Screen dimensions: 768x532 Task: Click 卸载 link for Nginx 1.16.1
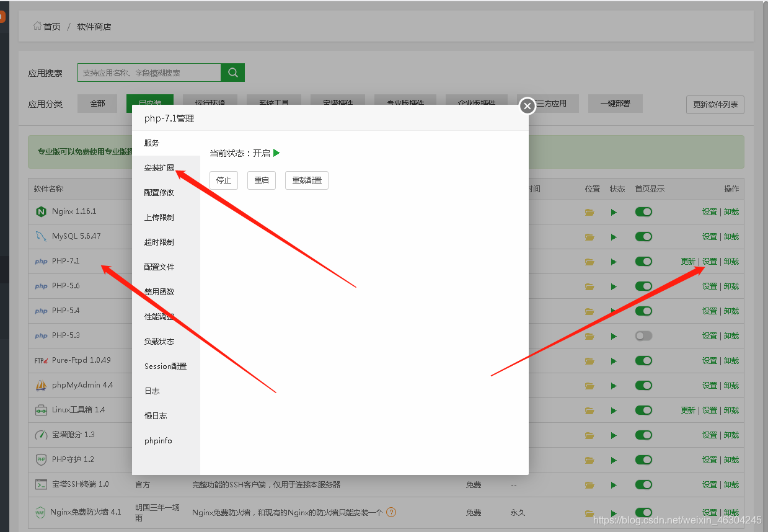[x=731, y=212]
